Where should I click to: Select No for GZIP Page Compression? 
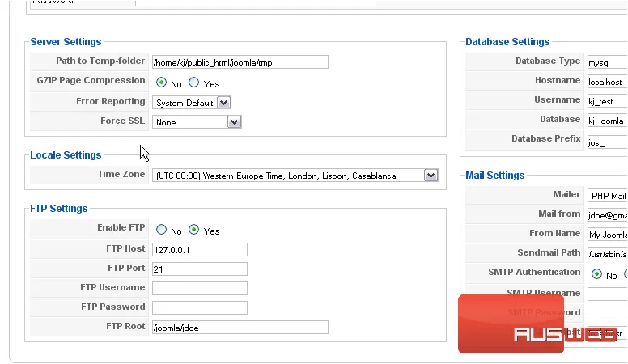[x=161, y=83]
